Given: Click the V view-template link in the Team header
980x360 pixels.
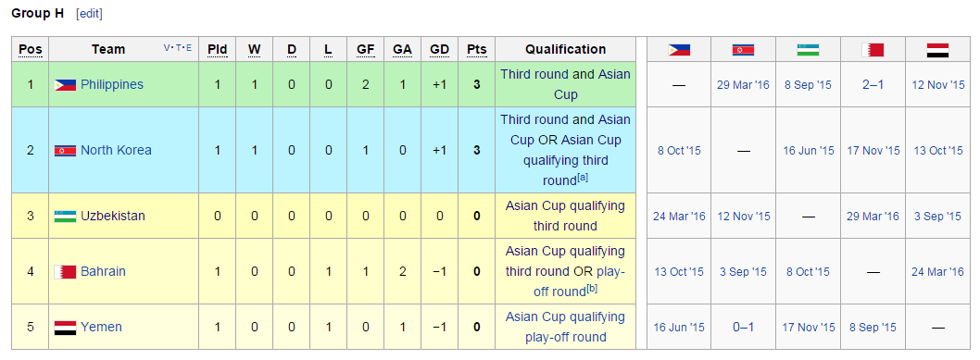Looking at the screenshot, I should pos(167,47).
